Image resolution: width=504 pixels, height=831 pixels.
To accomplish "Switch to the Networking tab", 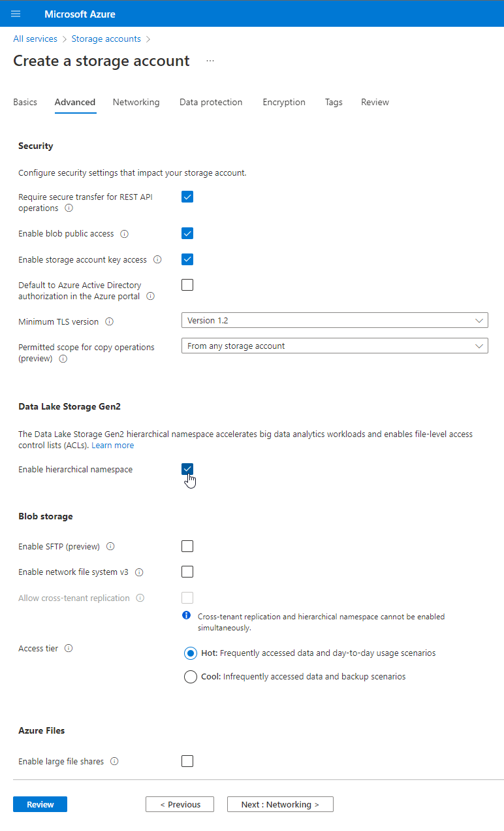I will pos(136,102).
